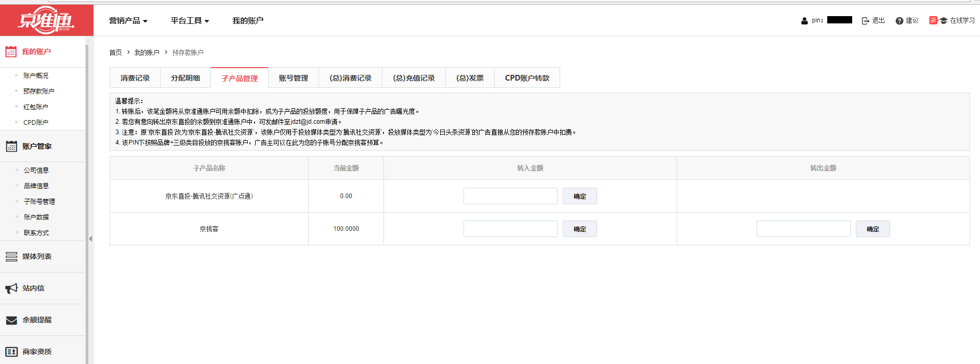
Task: Click the 子产品名称 column header
Action: point(209,168)
